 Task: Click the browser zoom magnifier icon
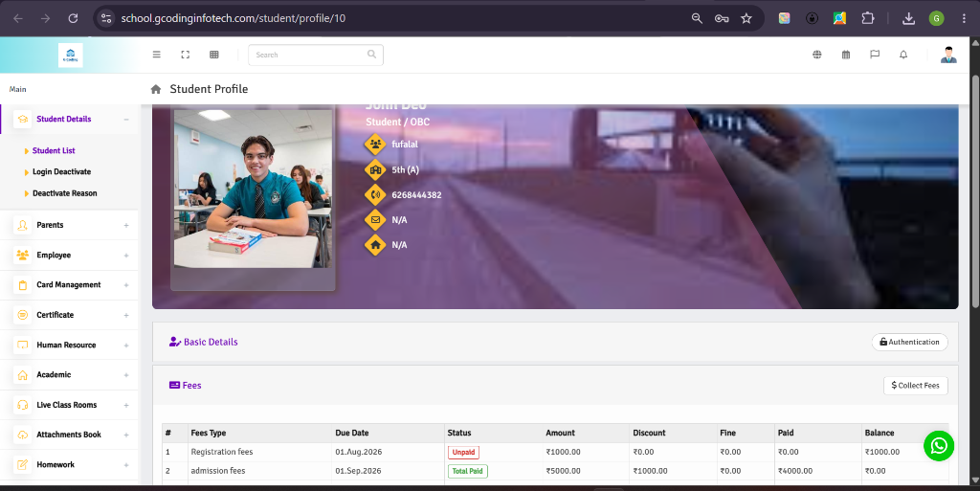[697, 18]
